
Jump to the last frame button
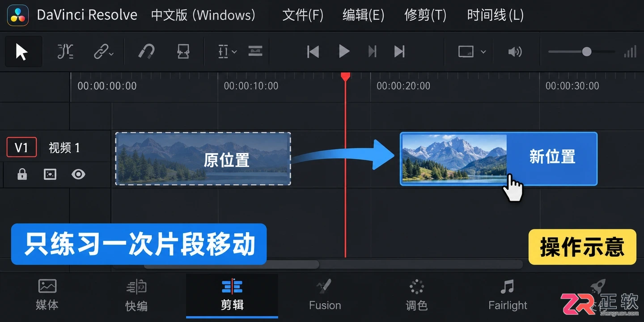pos(399,51)
